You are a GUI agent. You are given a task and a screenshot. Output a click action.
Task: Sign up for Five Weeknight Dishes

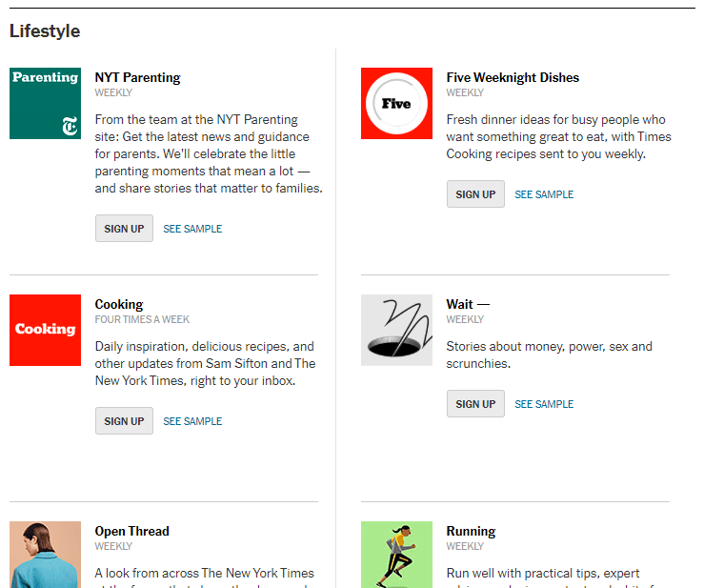[x=475, y=194]
